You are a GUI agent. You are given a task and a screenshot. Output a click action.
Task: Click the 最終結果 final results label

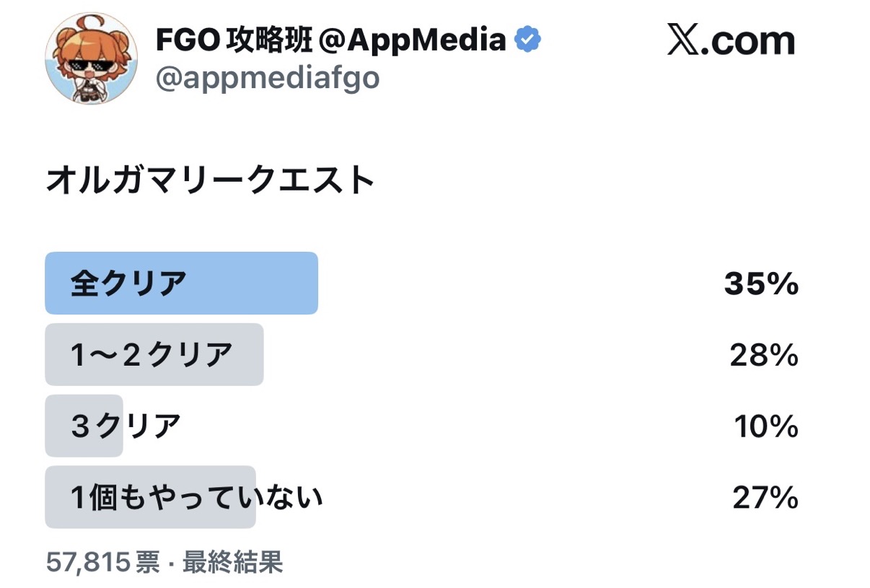coord(232,561)
